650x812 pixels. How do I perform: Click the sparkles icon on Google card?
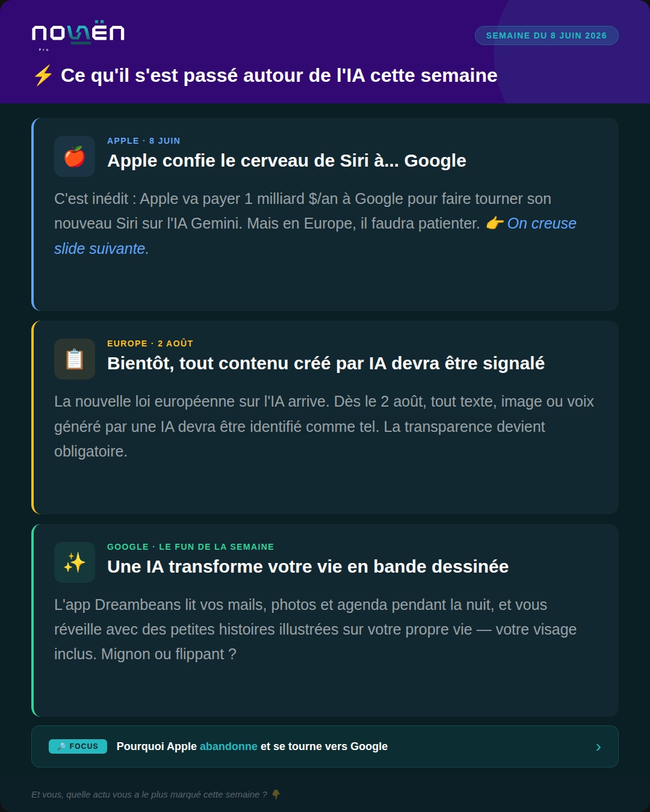point(75,562)
